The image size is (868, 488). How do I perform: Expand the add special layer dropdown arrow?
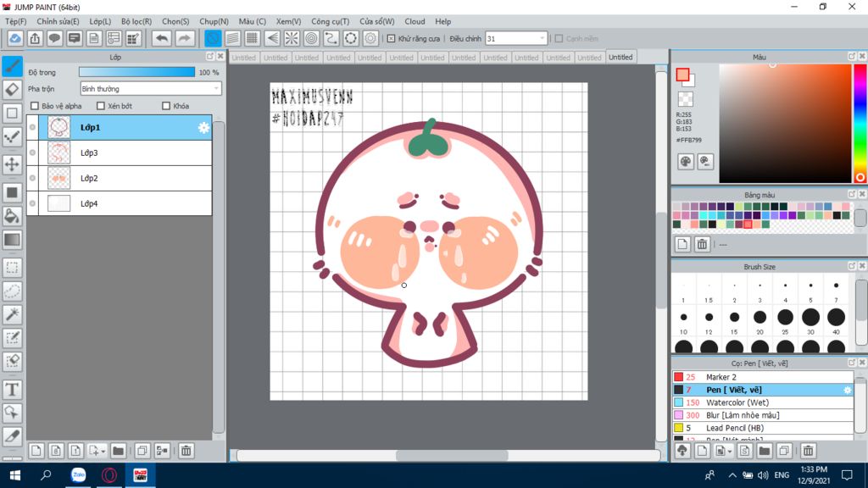pos(103,452)
